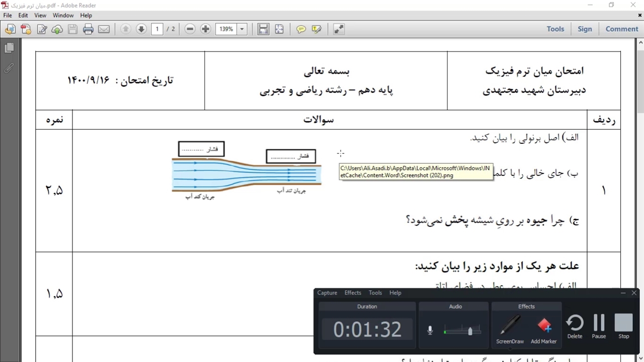This screenshot has height=362, width=644.
Task: Open the View menu
Action: pos(40,16)
